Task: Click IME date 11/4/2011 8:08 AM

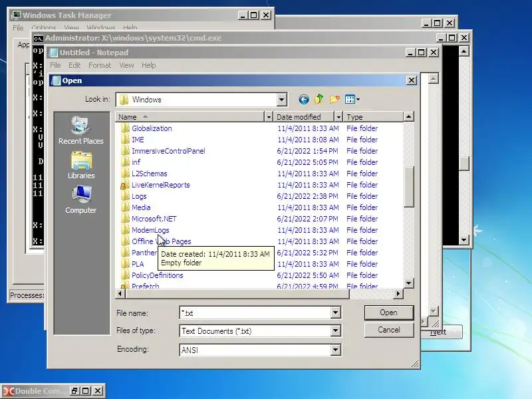Action: point(308,140)
